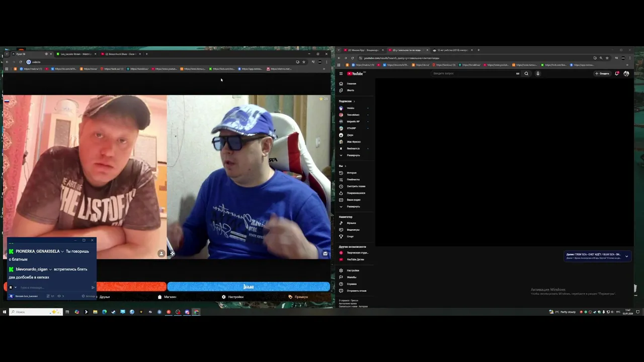The image size is (644, 362).
Task: Open Majestic RP channel subscription
Action: pyautogui.click(x=354, y=122)
